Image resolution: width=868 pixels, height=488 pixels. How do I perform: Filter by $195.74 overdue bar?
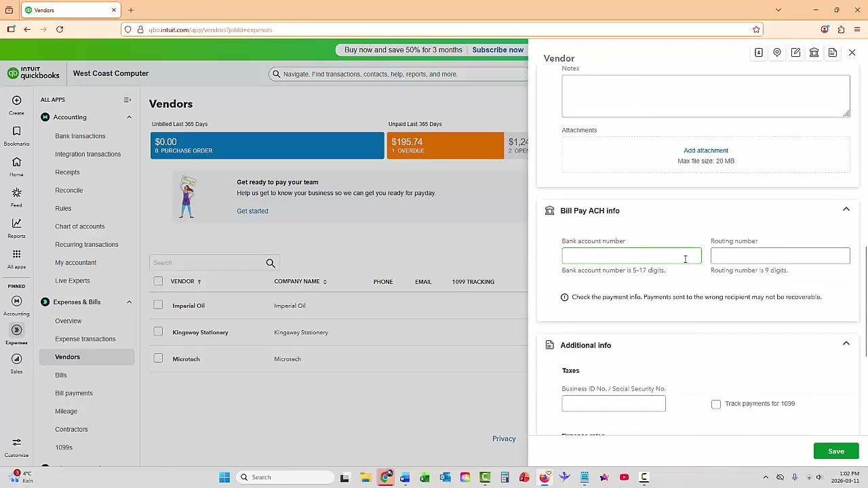point(446,146)
